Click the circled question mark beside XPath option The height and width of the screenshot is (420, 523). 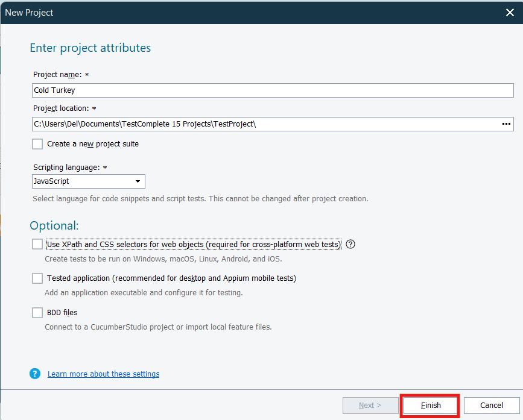pos(350,244)
